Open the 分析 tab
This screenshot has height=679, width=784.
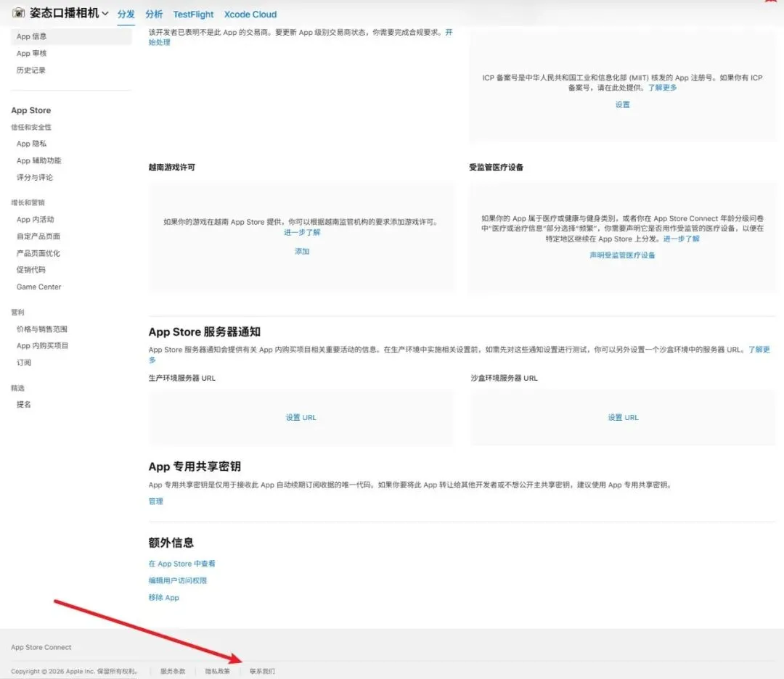(154, 14)
